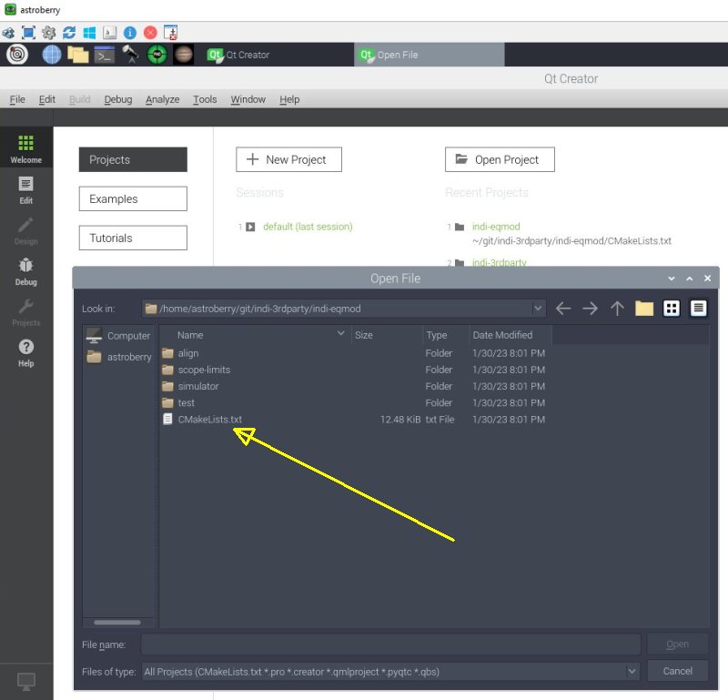Switch to Edit mode in sidebar
The image size is (728, 700).
[x=26, y=190]
